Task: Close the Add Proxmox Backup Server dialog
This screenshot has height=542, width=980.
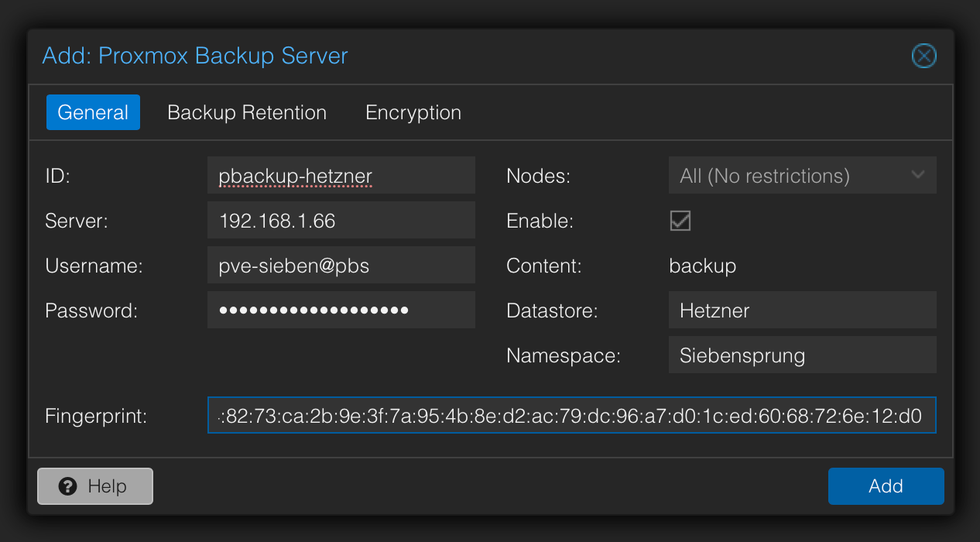Action: pos(923,57)
